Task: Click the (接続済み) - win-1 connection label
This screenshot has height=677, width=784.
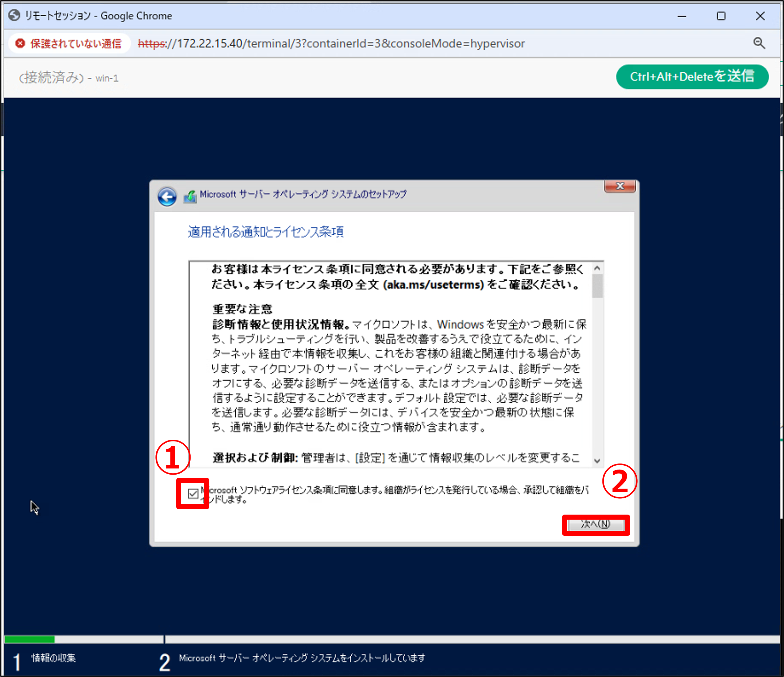Action: (68, 78)
